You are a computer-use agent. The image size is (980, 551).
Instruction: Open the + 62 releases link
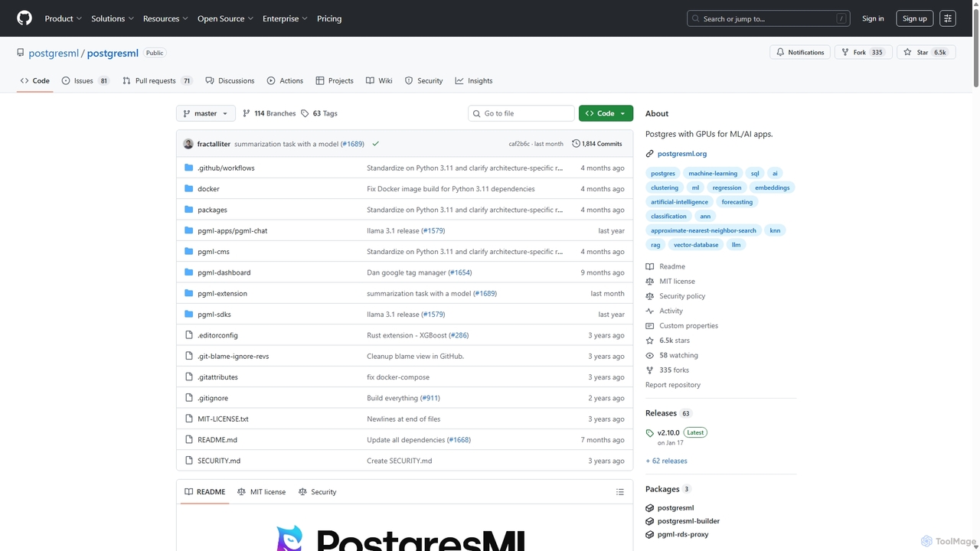[x=666, y=461]
